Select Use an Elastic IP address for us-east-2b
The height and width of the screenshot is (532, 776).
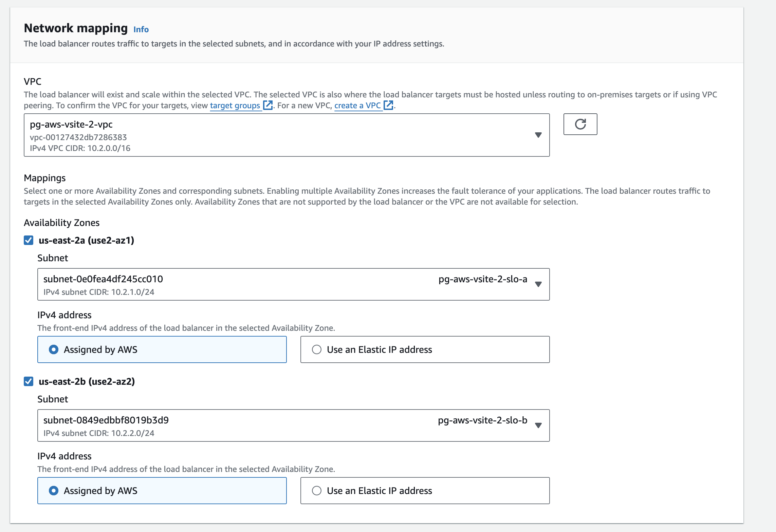(317, 490)
